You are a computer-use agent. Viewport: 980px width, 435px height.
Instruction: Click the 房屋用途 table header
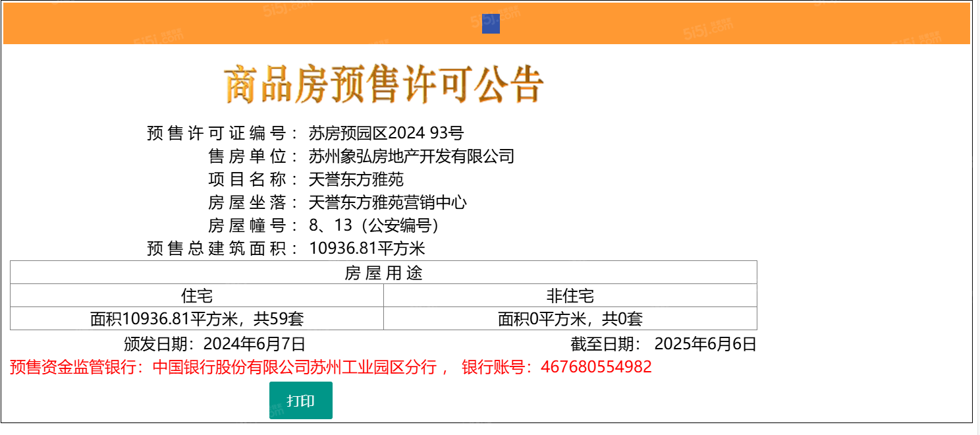point(383,273)
